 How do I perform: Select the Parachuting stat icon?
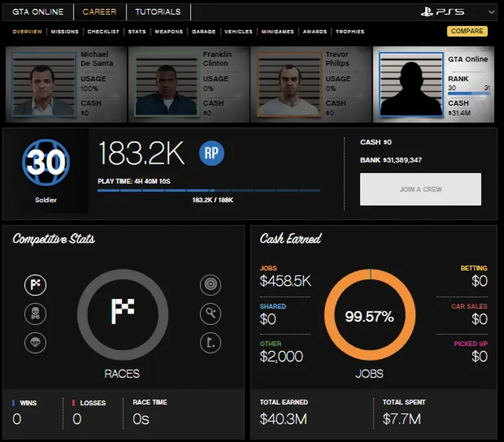35,342
